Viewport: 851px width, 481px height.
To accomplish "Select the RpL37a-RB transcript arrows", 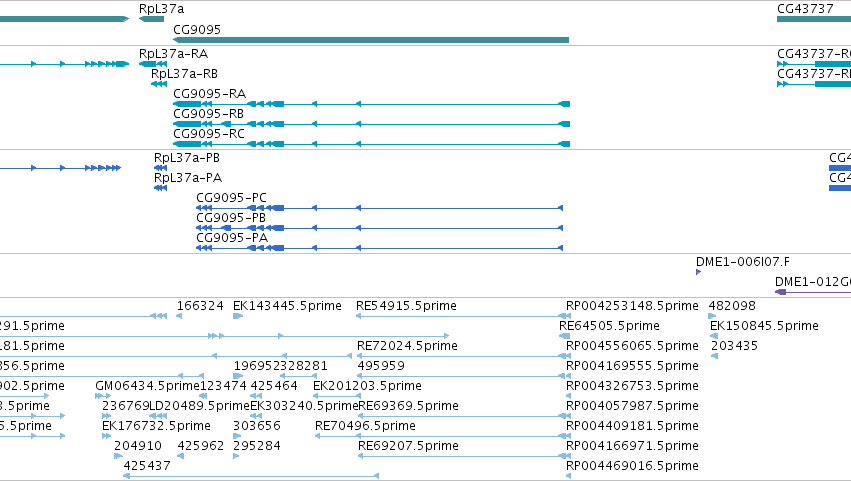I will [x=159, y=84].
